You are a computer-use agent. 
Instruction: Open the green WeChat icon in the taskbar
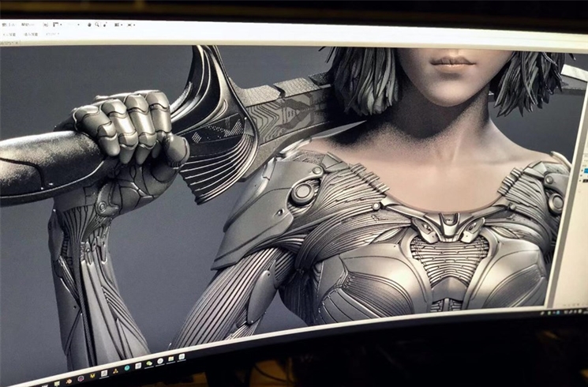149,363
